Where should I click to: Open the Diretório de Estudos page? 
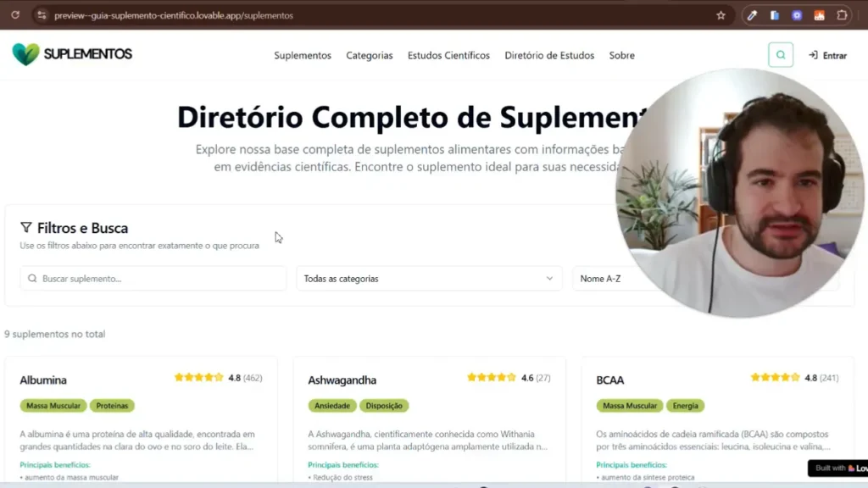pos(549,55)
